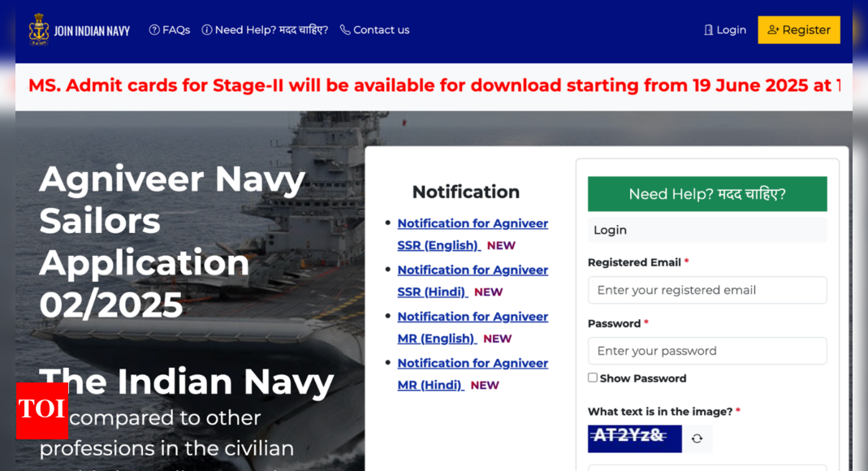Focus the Password input field
The height and width of the screenshot is (471, 868).
706,351
